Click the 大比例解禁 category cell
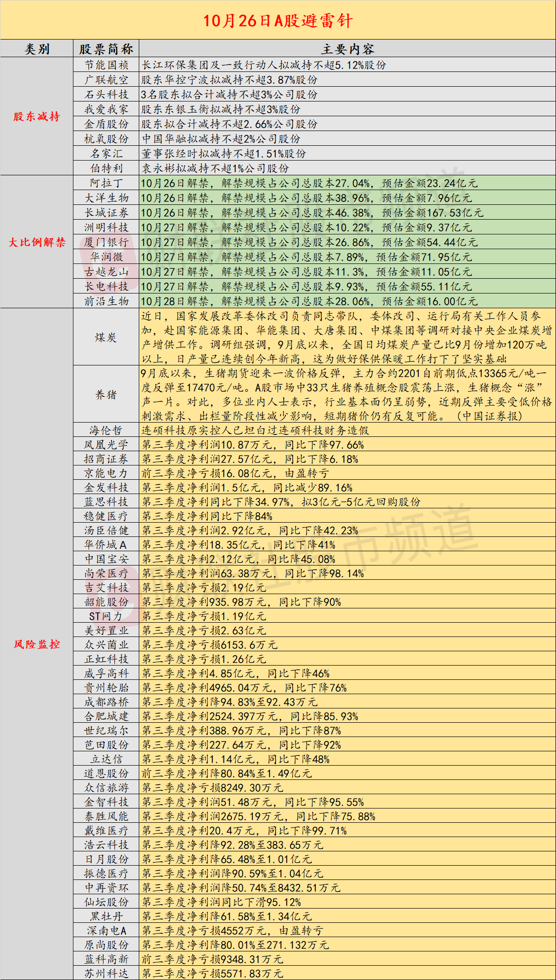 [37, 242]
